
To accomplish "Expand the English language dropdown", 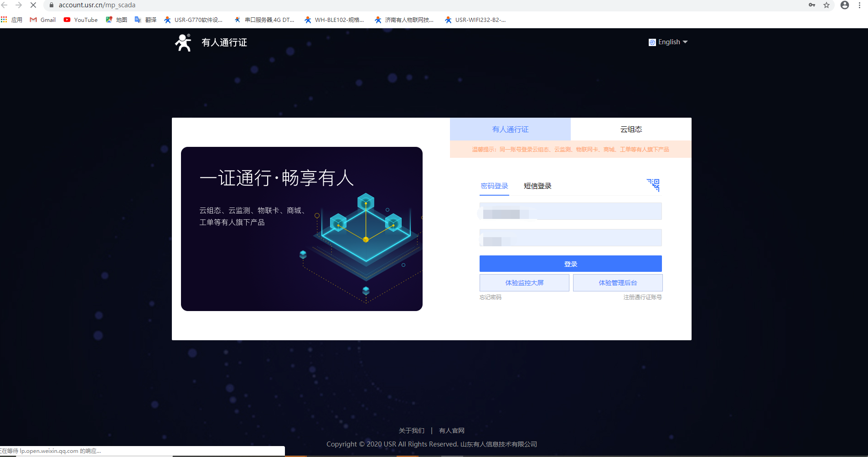I will [x=668, y=42].
